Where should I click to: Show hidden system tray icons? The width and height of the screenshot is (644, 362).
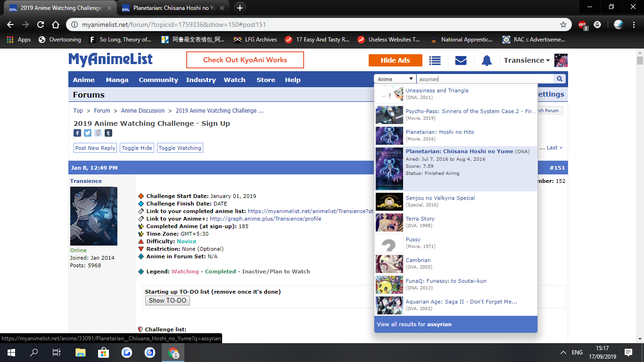[563, 352]
